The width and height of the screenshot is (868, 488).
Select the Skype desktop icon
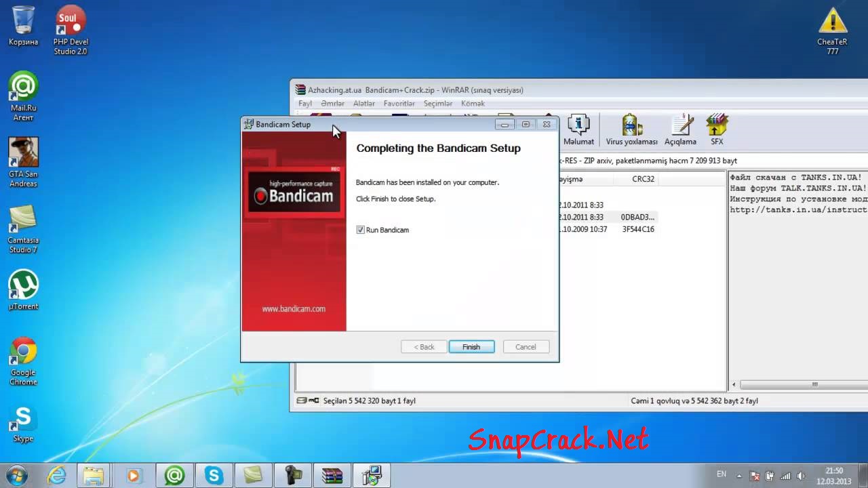click(24, 423)
